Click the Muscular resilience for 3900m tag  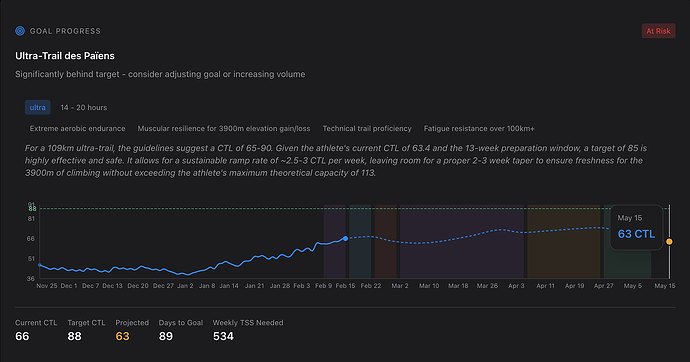tap(224, 128)
